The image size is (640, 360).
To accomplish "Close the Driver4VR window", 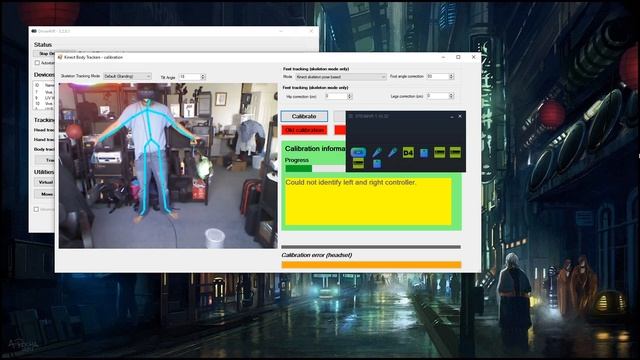I will [x=311, y=31].
